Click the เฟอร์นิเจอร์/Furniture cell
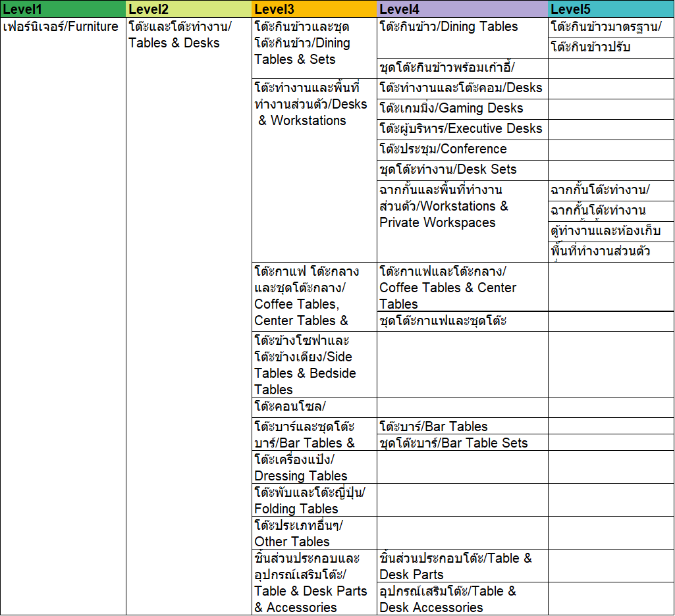Viewport: 675px width, 616px height. click(x=63, y=316)
